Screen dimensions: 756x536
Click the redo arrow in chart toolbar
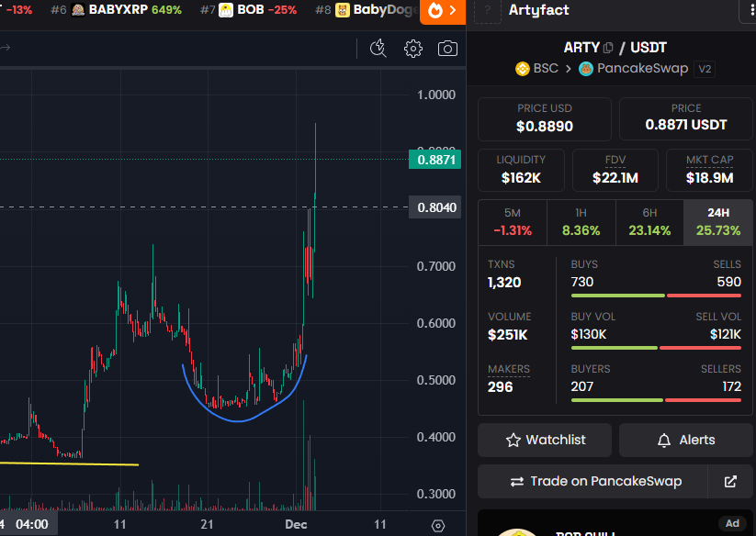click(6, 48)
